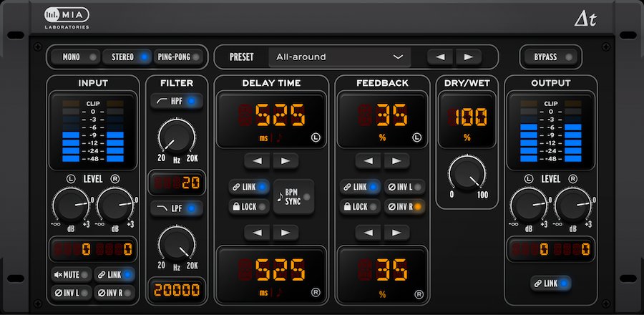Select the previous preset arrow
Screen dimensions: 644x315
(441, 57)
